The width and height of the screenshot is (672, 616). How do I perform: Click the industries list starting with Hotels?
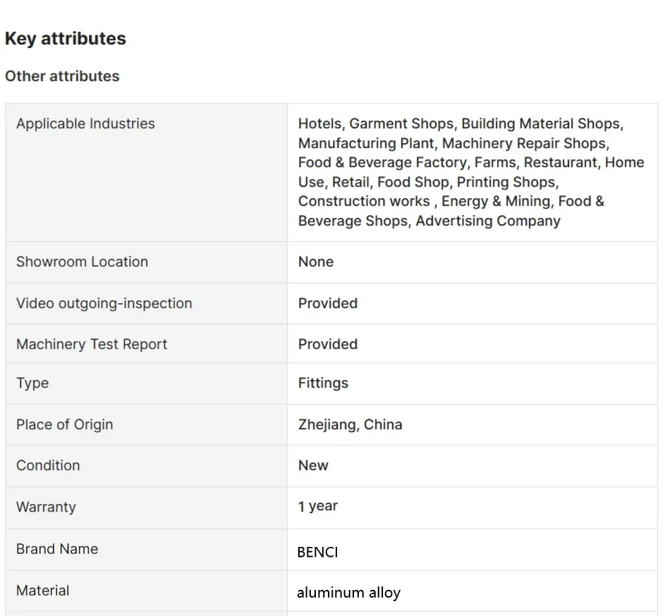click(471, 172)
